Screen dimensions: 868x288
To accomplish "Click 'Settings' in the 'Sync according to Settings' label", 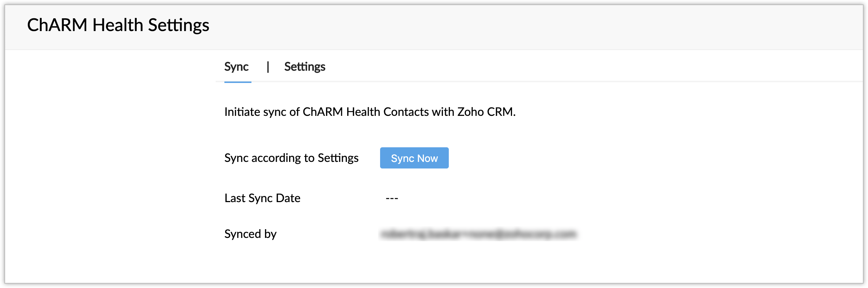I will click(338, 158).
